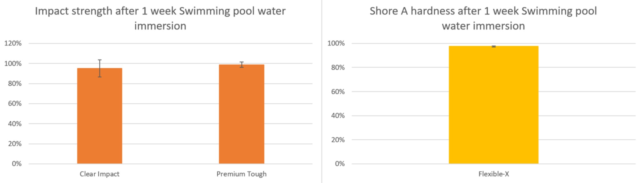Screen dimensions: 644x183
Task: Click the 120% label on Impact chart
Action: [x=13, y=43]
